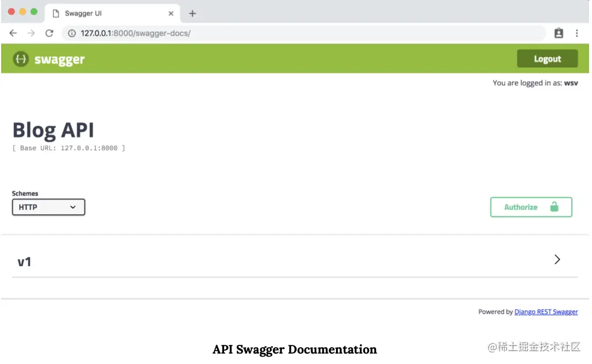The height and width of the screenshot is (364, 592).
Task: Open the Django REST Swagger link
Action: tap(546, 312)
